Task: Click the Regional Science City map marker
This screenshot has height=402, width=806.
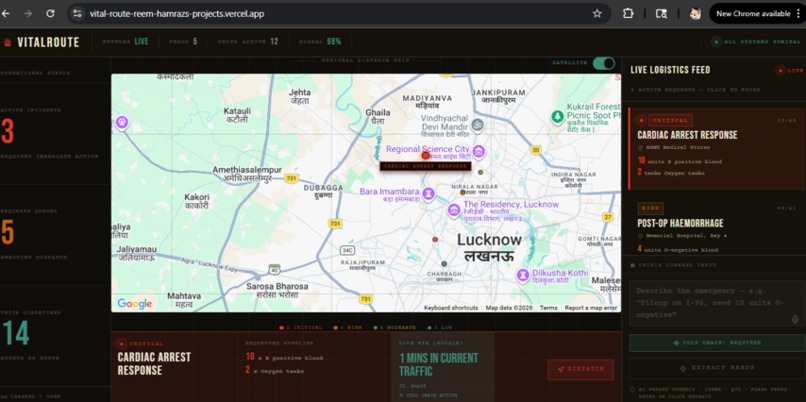Action: [479, 151]
